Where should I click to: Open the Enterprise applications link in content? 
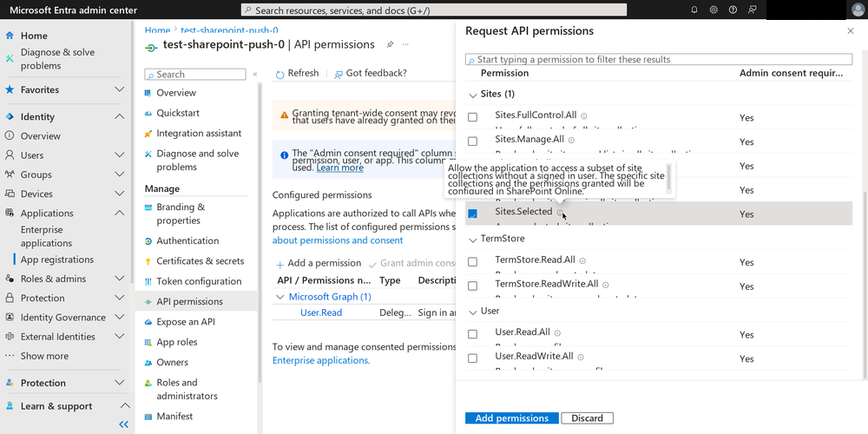point(320,360)
